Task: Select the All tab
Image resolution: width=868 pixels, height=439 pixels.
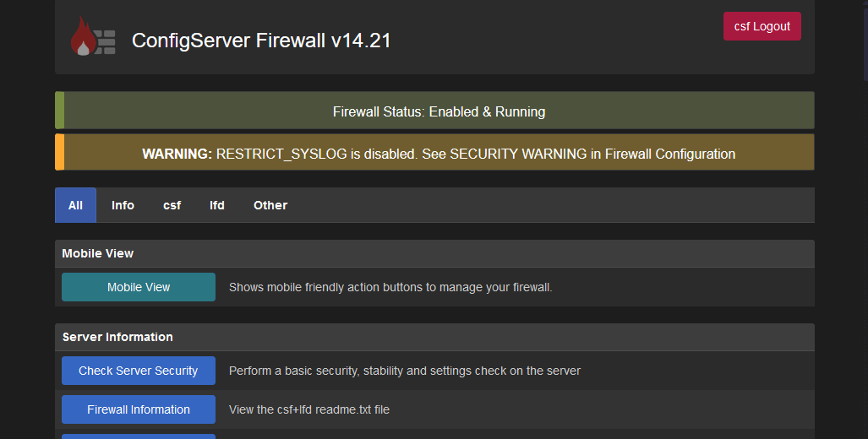Action: (x=75, y=205)
